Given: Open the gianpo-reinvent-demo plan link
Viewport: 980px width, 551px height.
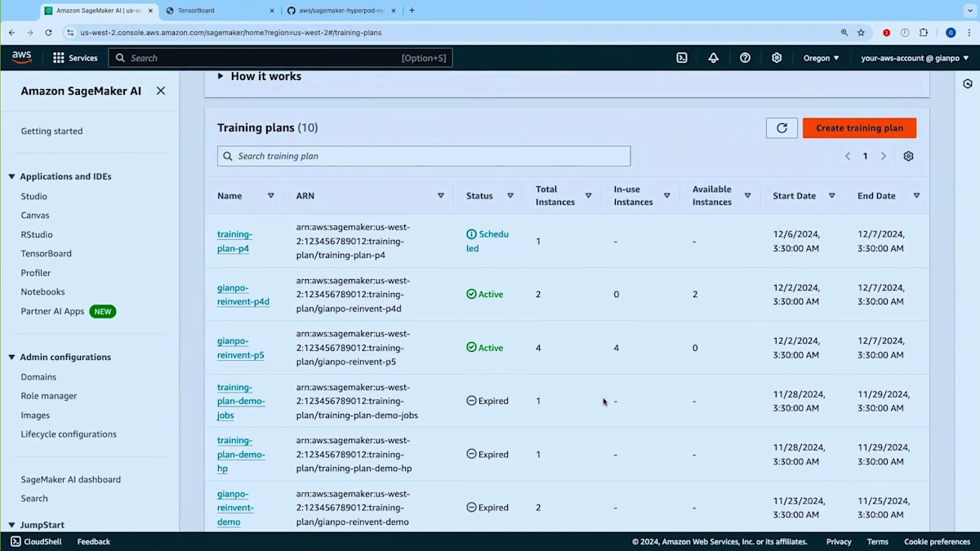Looking at the screenshot, I should 235,508.
